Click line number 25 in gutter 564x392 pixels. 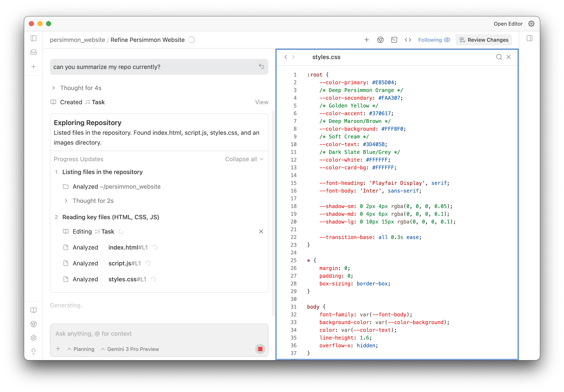coord(294,260)
